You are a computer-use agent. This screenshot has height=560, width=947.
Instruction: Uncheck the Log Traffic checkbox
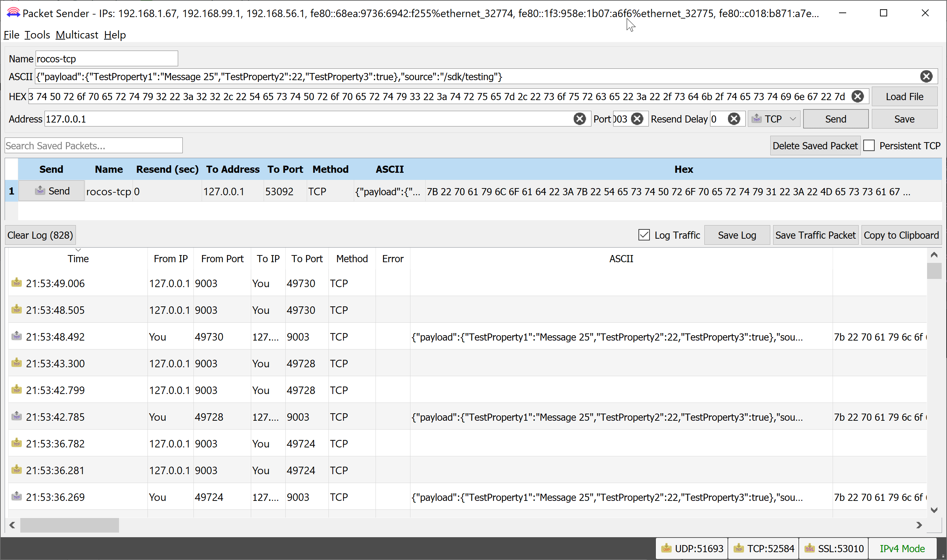[x=644, y=235]
